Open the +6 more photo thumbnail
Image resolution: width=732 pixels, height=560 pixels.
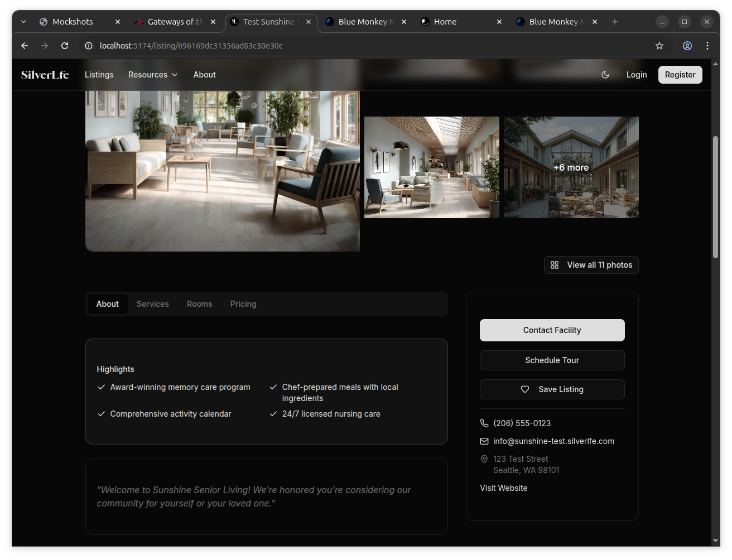571,167
